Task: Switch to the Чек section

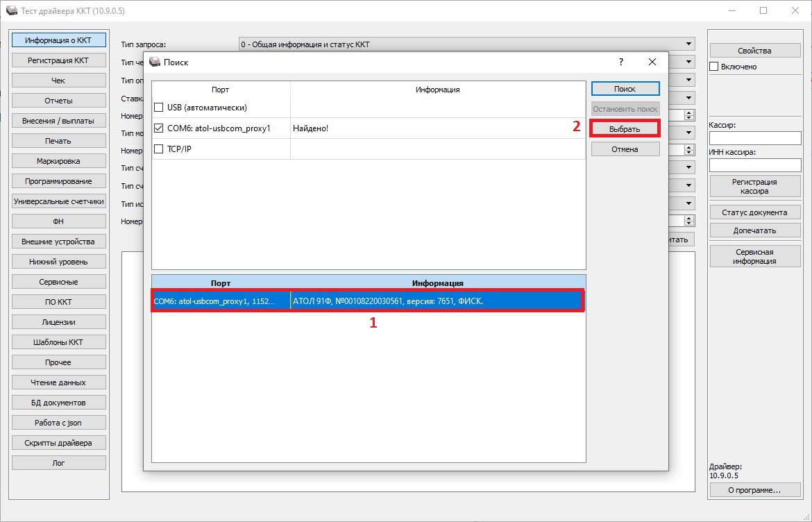Action: point(58,81)
